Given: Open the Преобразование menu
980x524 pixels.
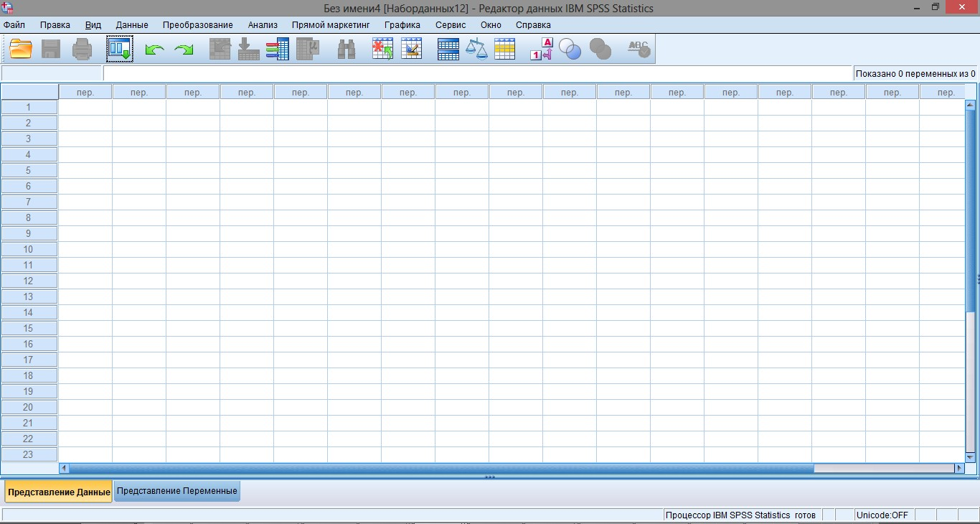Looking at the screenshot, I should click(x=197, y=24).
